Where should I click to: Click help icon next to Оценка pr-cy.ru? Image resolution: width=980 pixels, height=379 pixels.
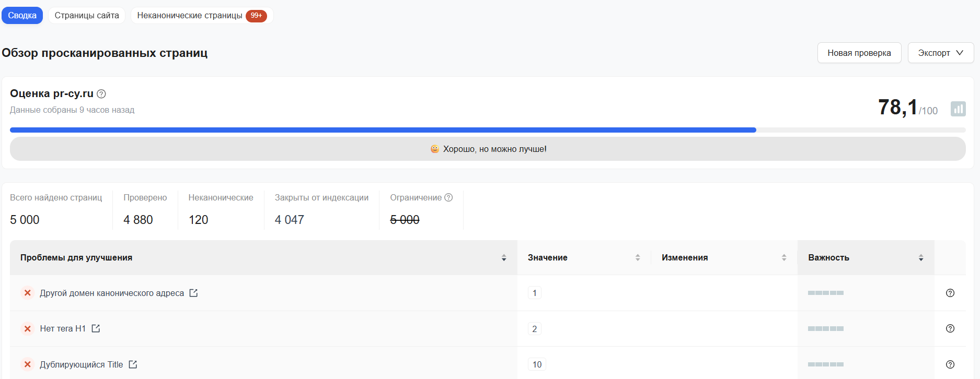click(101, 94)
